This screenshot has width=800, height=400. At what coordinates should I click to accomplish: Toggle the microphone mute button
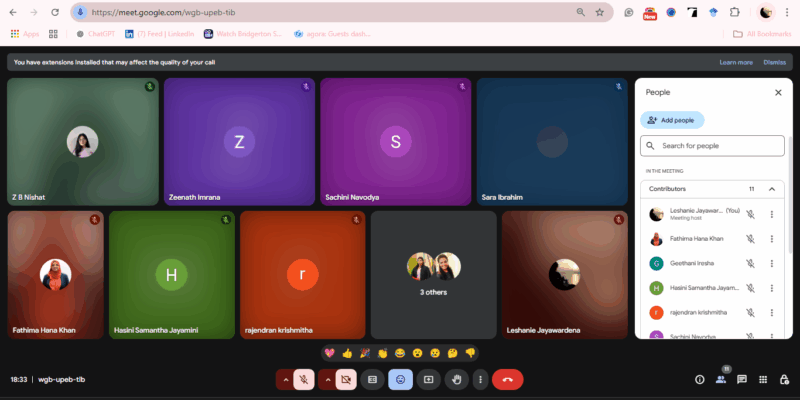pos(301,379)
